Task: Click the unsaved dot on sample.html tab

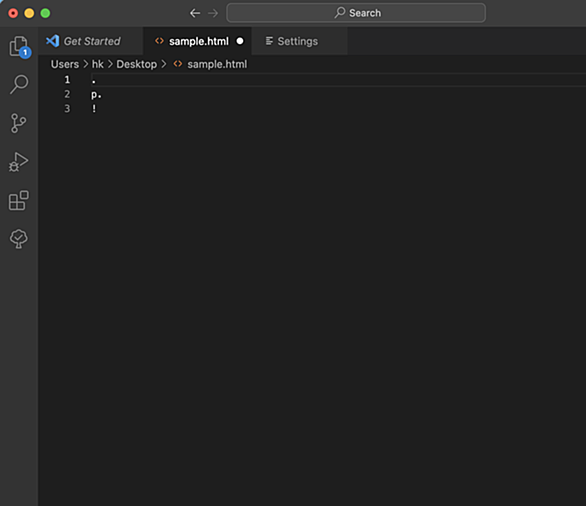Action: tap(240, 41)
